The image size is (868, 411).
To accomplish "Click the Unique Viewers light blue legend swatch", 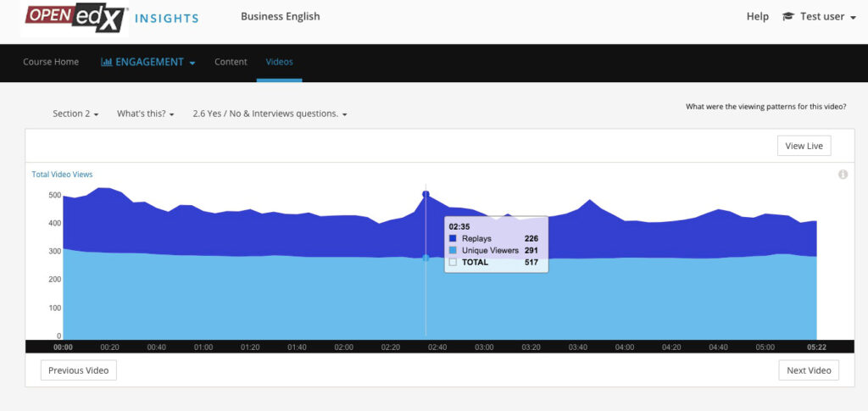I will point(453,251).
